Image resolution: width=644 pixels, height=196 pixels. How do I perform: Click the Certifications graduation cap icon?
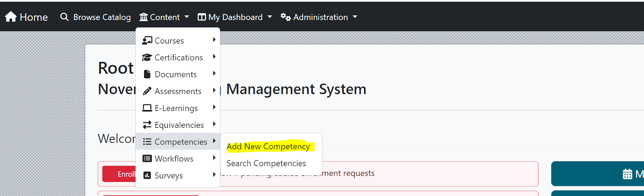click(147, 57)
